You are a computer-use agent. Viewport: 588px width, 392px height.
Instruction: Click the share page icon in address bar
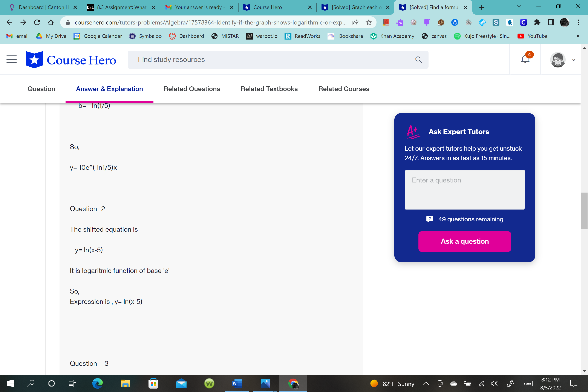[x=355, y=23]
